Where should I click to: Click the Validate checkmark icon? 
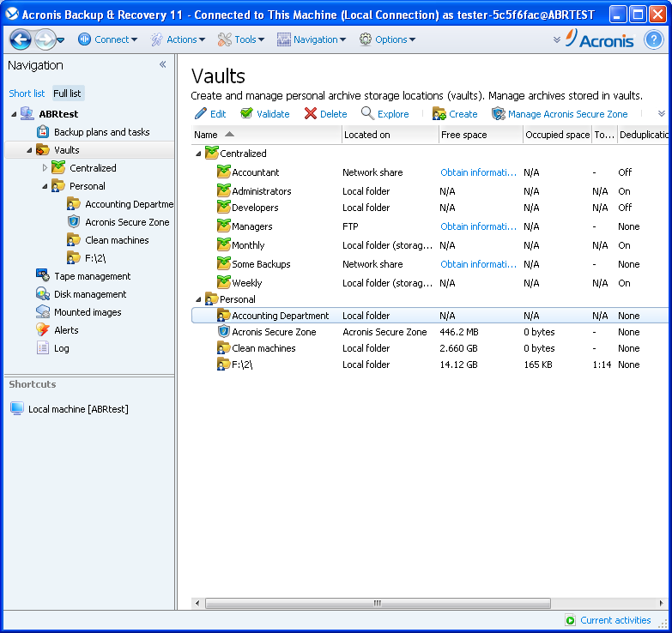pos(246,113)
